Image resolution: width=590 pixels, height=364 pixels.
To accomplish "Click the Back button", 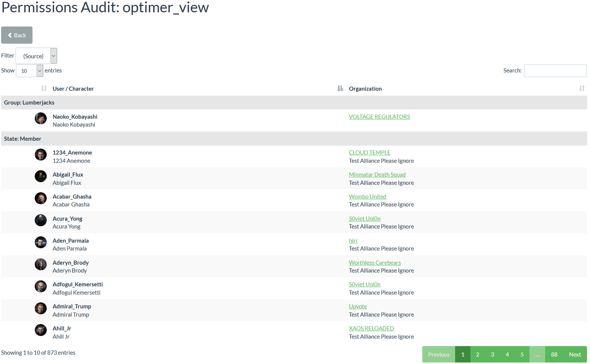I will [x=17, y=35].
